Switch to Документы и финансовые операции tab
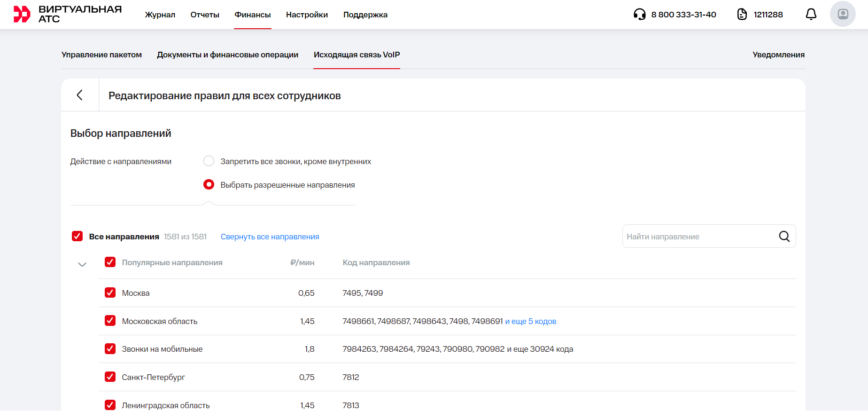 [227, 55]
